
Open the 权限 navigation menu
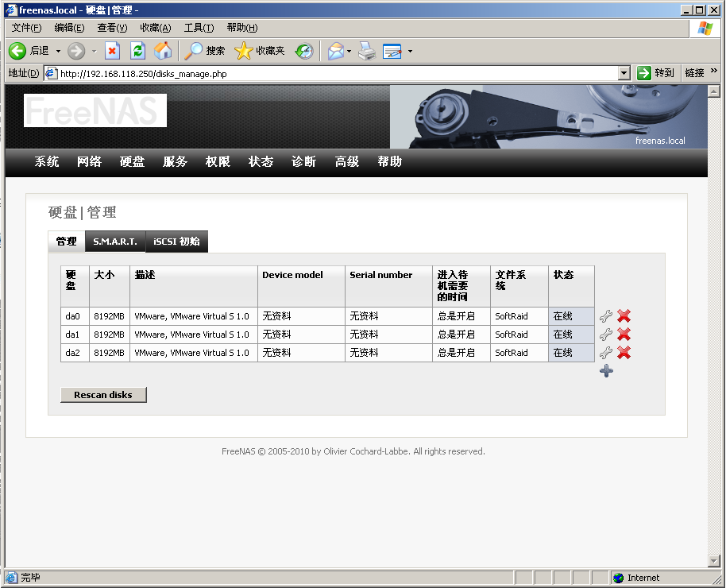tap(218, 162)
